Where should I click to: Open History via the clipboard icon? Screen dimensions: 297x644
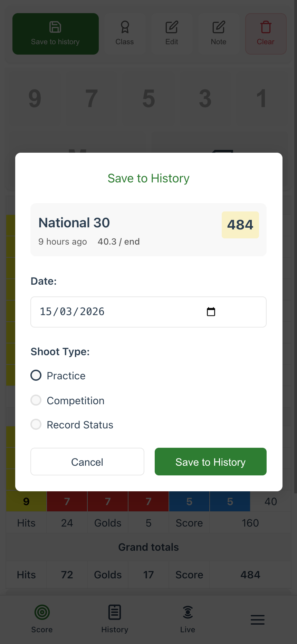point(115,612)
